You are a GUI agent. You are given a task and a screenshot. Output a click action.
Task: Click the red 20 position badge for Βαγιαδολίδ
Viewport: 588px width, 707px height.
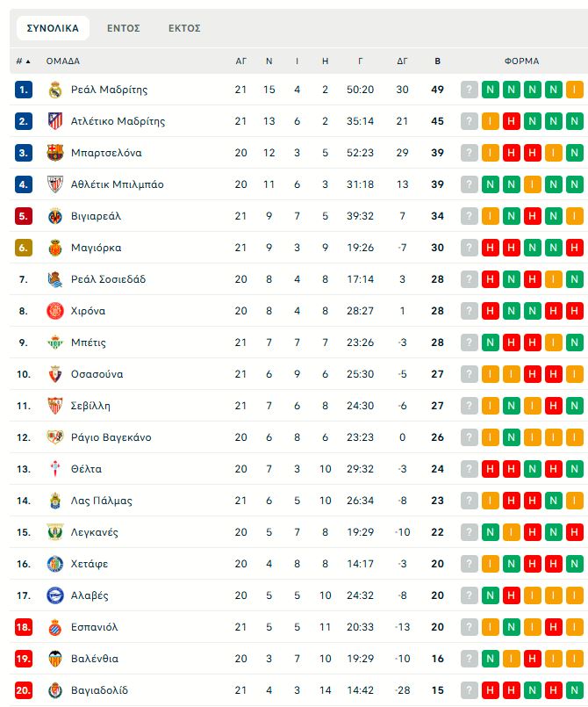point(24,690)
